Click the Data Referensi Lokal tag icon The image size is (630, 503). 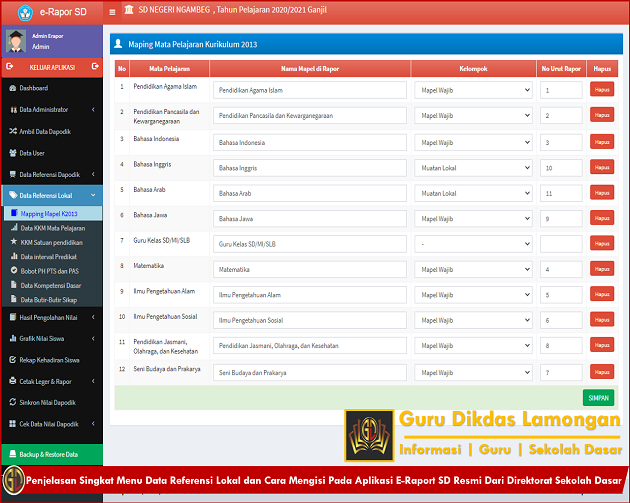tap(13, 195)
